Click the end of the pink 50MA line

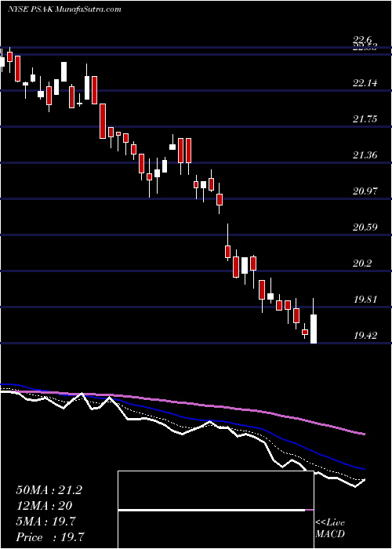click(x=364, y=434)
